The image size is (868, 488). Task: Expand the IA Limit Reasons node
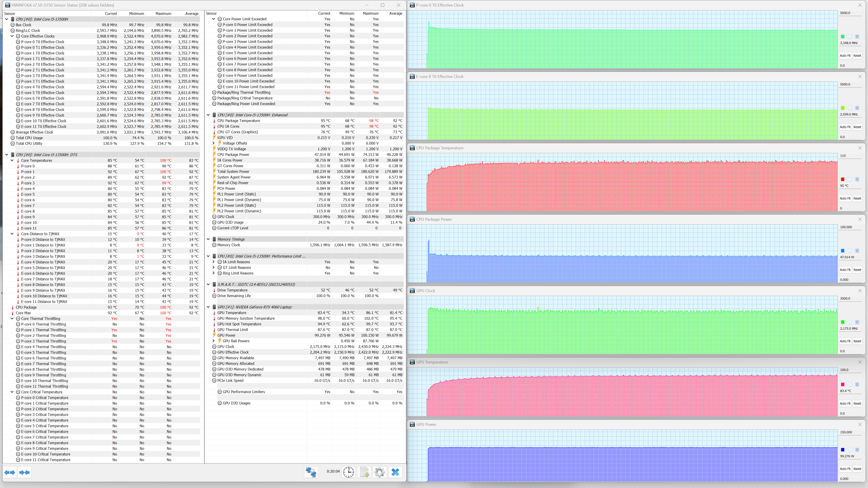tap(214, 262)
